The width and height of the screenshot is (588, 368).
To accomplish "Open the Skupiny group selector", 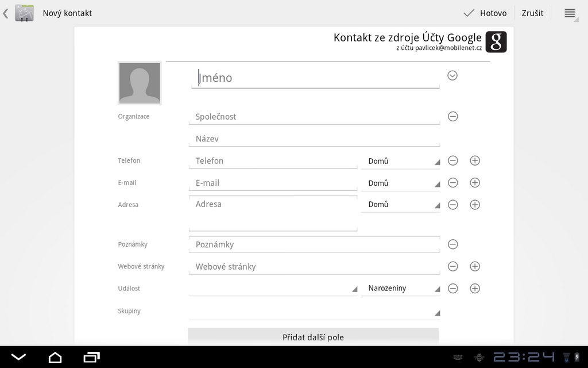I will (x=314, y=312).
